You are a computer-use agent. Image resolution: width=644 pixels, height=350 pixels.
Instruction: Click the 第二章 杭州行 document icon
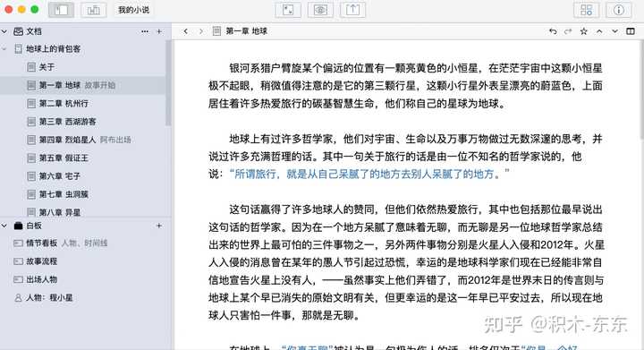31,104
